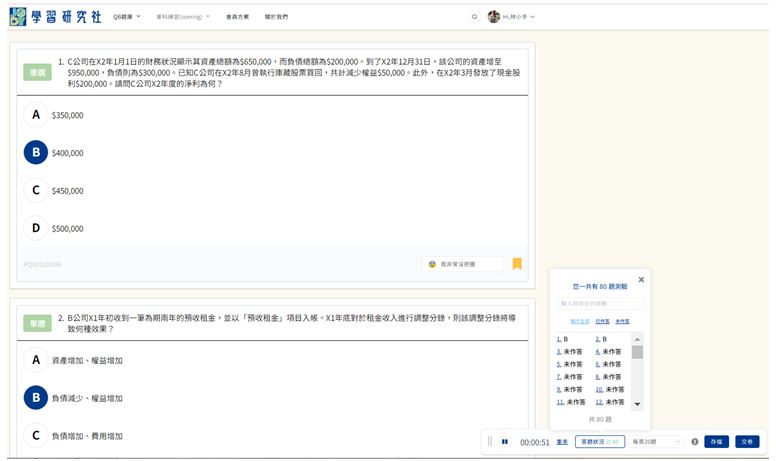Open the 每頁20題 page size dropdown
The height and width of the screenshot is (461, 776).
657,441
